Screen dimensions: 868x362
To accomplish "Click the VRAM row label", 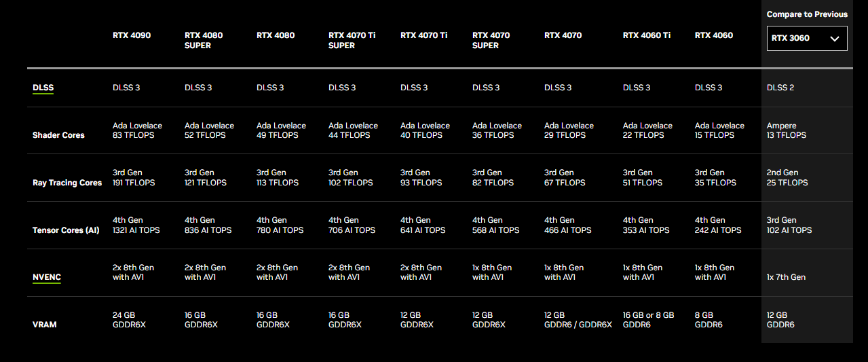I will click(x=45, y=325).
